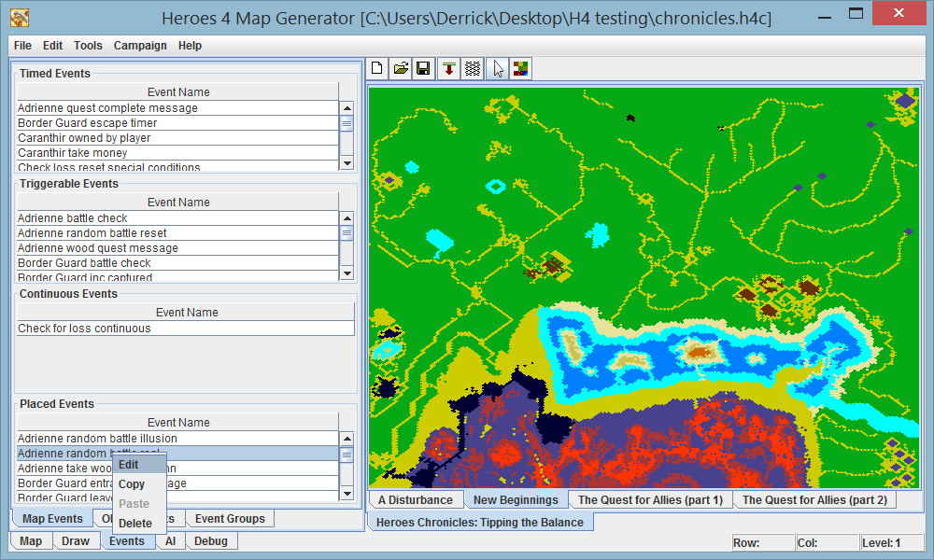Open the Tools menu
The image size is (934, 560).
pyautogui.click(x=88, y=45)
